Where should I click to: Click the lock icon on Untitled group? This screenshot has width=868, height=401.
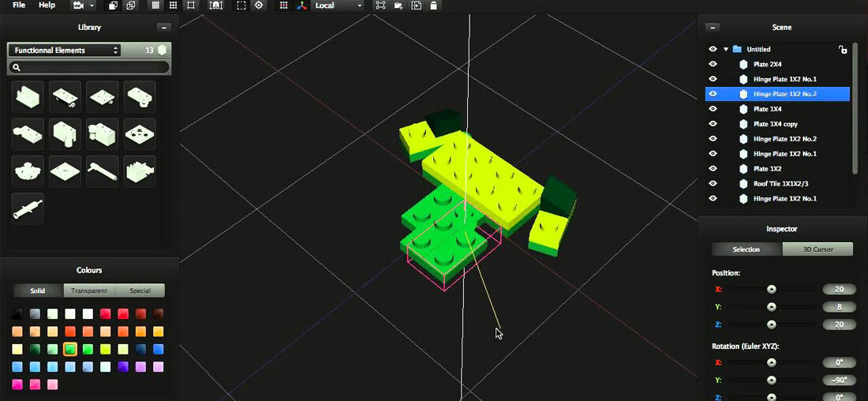(843, 49)
